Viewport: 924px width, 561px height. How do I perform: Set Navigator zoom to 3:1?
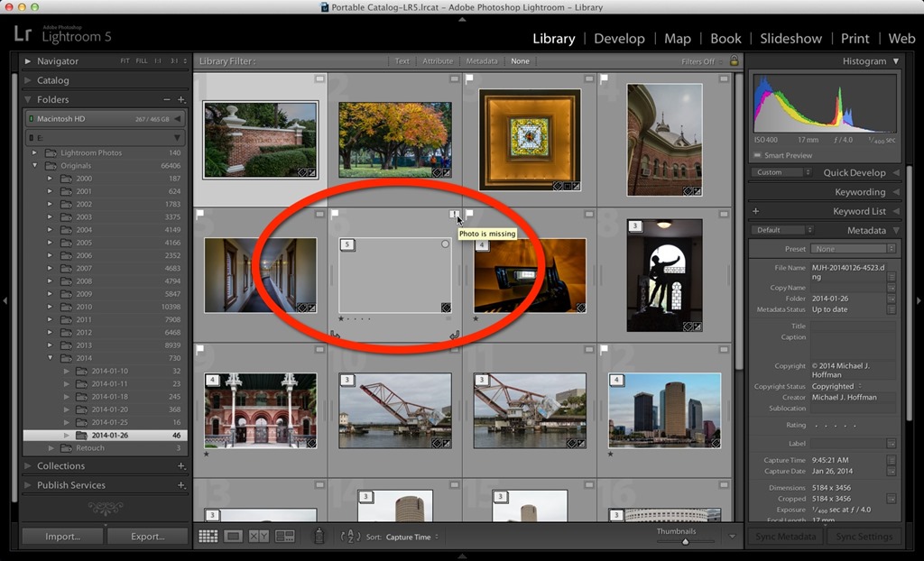174,61
